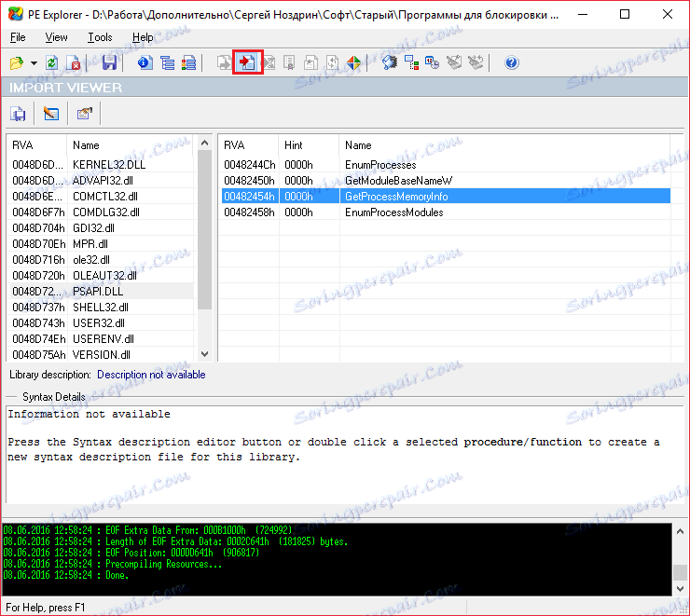The width and height of the screenshot is (690, 616).
Task: Open the File menu
Action: point(18,37)
